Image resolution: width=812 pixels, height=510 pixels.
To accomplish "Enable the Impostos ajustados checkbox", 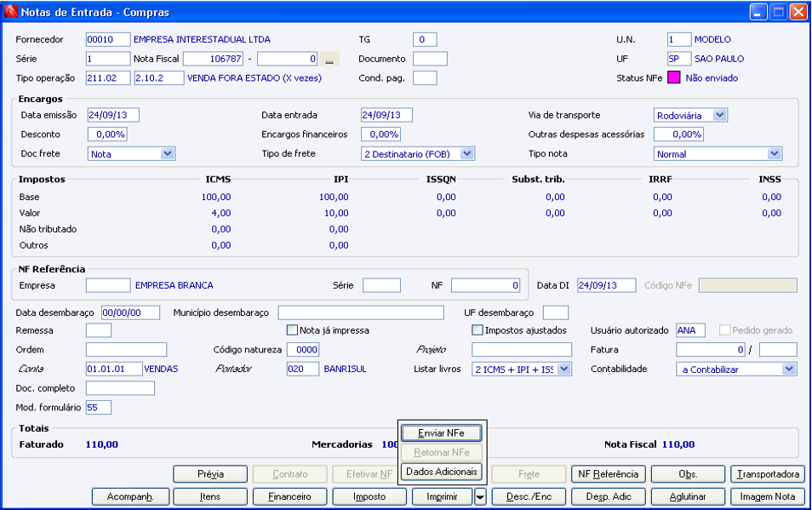I will [477, 330].
